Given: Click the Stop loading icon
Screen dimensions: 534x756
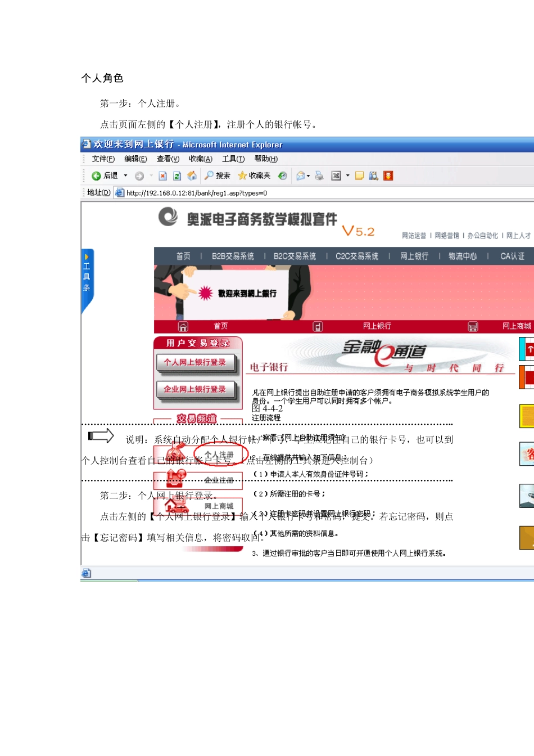Looking at the screenshot, I should [162, 176].
